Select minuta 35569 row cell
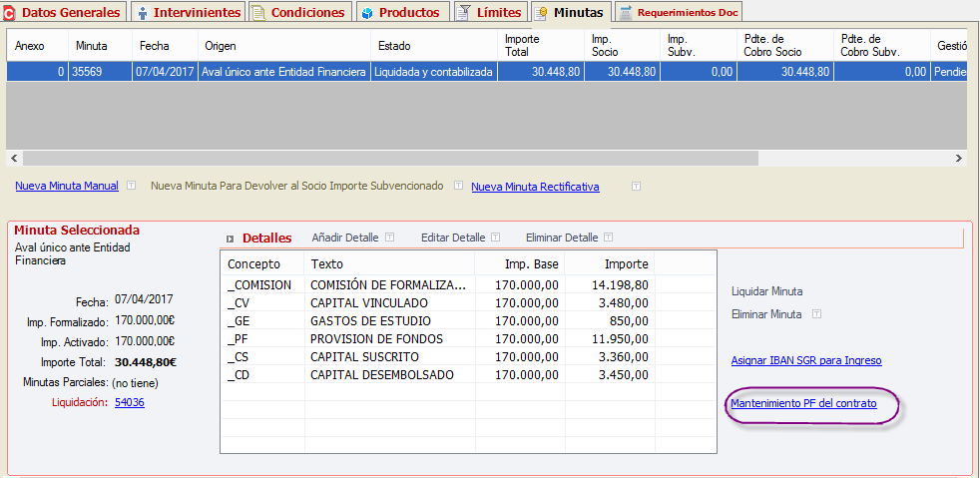 [101, 72]
